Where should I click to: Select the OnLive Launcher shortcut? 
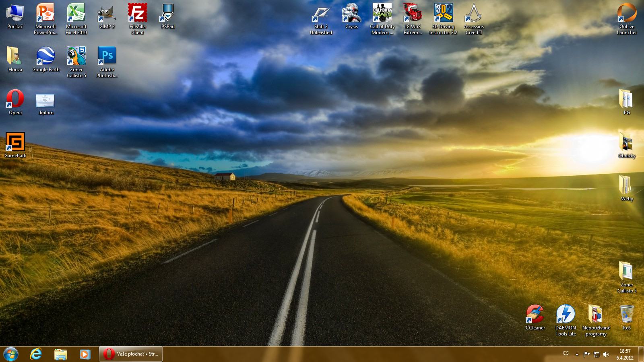pos(627,14)
